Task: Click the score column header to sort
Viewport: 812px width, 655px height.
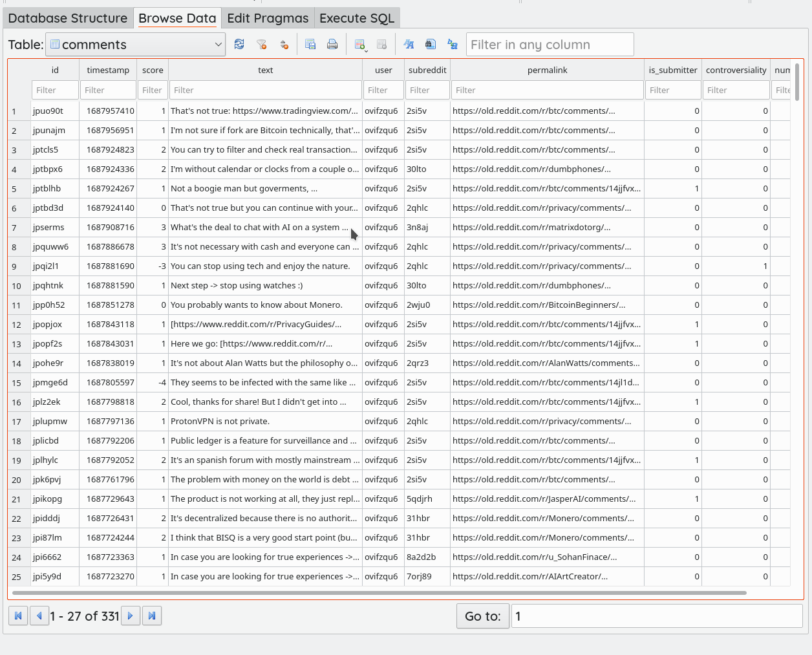Action: point(153,70)
